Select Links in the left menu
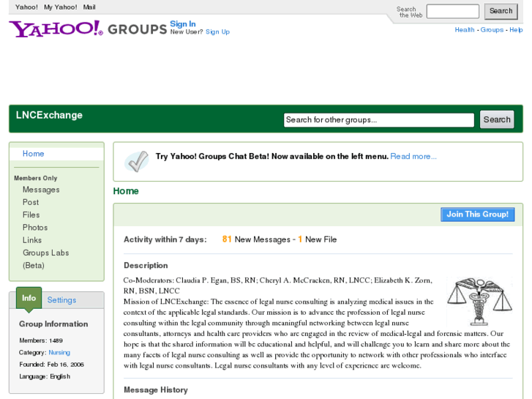This screenshot has width=532, height=399. (x=32, y=240)
